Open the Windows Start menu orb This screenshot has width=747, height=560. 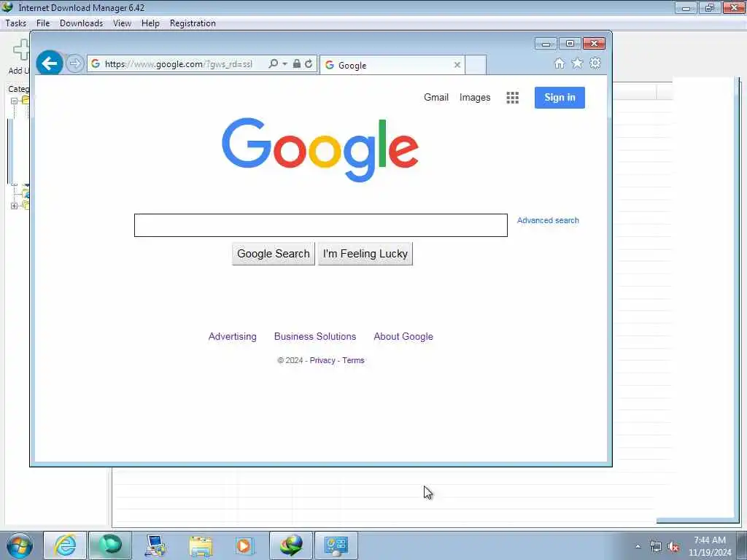[x=20, y=545]
